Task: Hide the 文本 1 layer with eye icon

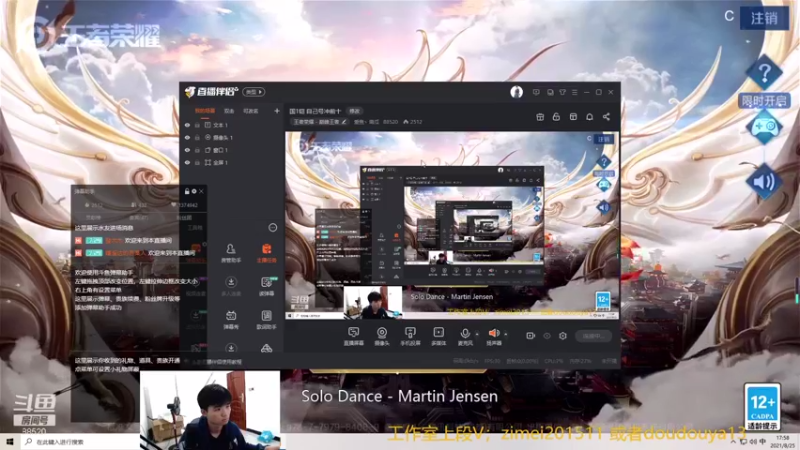Action: [x=187, y=125]
